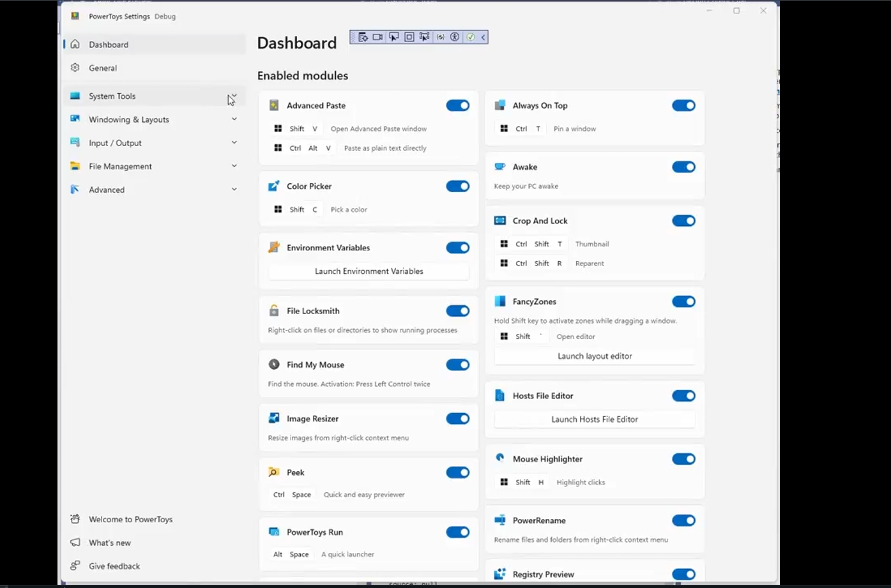
Task: Click the File Locksmith padlock icon
Action: pyautogui.click(x=274, y=311)
